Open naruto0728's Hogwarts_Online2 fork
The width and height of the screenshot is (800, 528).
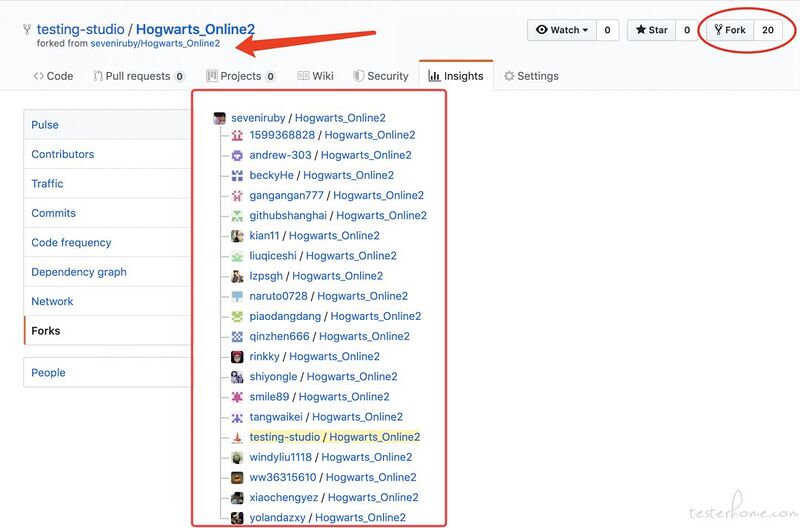pos(363,296)
